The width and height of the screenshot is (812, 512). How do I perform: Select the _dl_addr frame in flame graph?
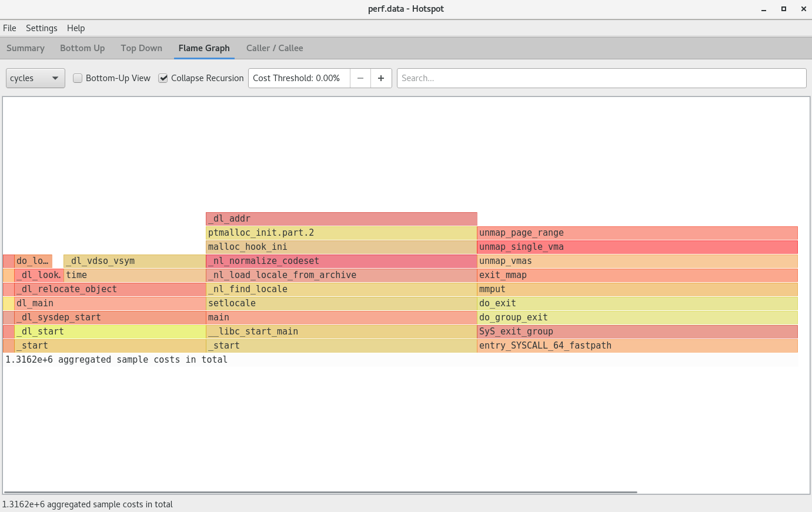tap(341, 219)
